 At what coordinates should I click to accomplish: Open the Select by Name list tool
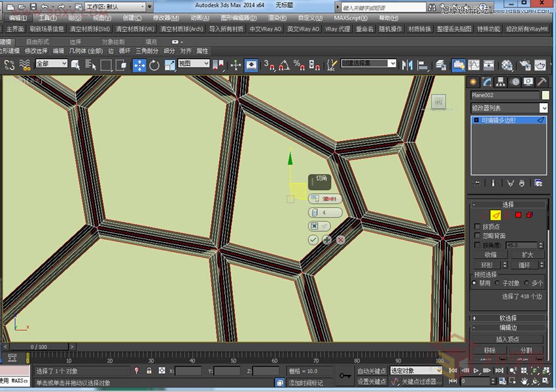point(90,65)
